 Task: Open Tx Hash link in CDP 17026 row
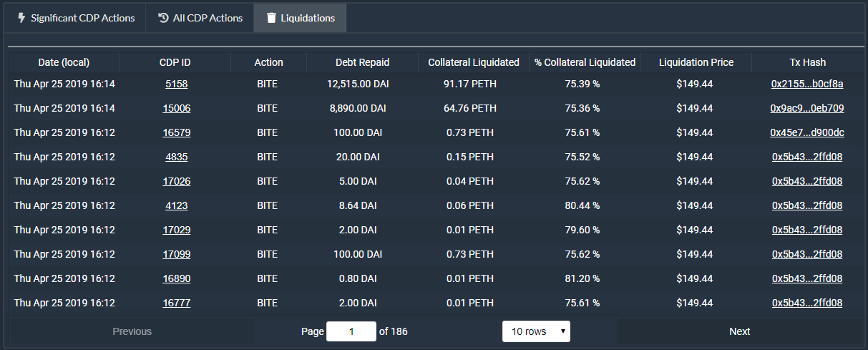click(807, 181)
